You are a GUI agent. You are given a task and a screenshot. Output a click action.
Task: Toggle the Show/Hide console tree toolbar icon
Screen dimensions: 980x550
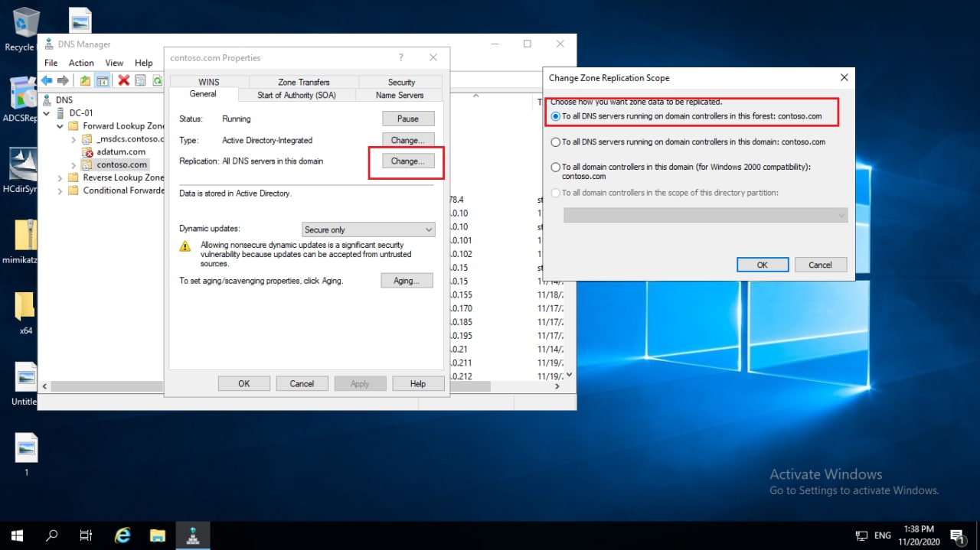pos(102,80)
